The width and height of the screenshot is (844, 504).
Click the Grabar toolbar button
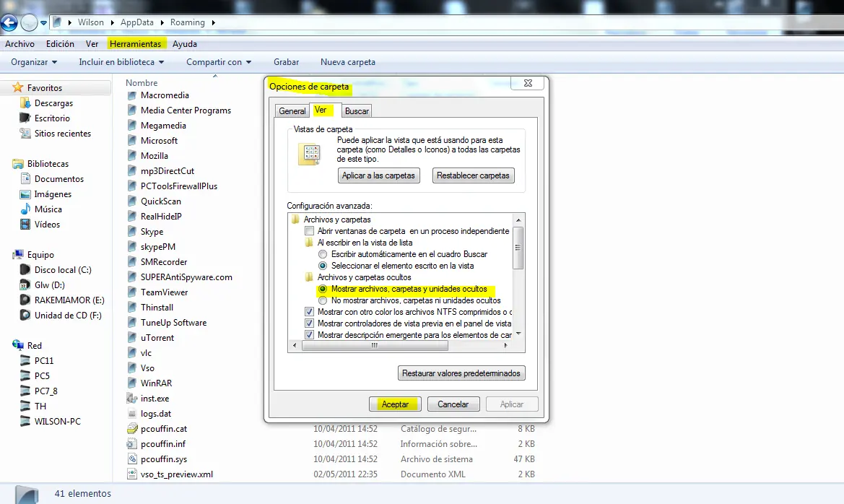[287, 62]
